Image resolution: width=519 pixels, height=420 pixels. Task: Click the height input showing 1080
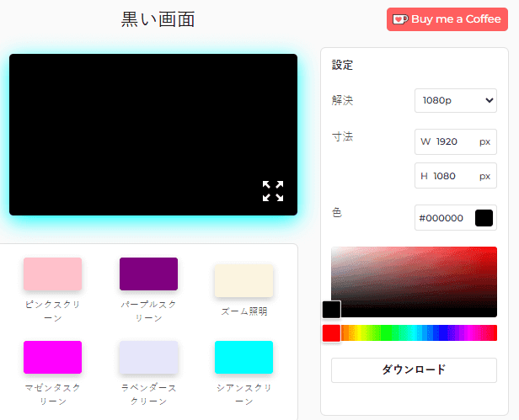pyautogui.click(x=447, y=176)
